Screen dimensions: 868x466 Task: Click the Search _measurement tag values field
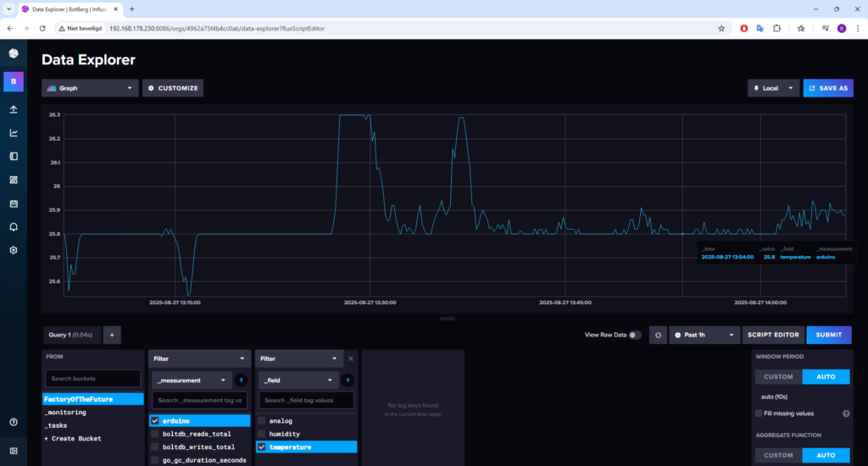tap(199, 400)
